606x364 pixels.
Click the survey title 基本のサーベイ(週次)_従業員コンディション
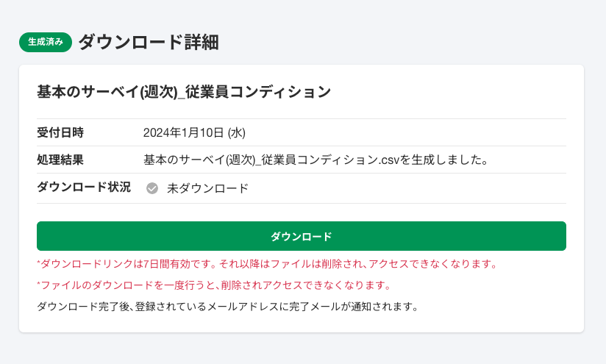point(184,92)
